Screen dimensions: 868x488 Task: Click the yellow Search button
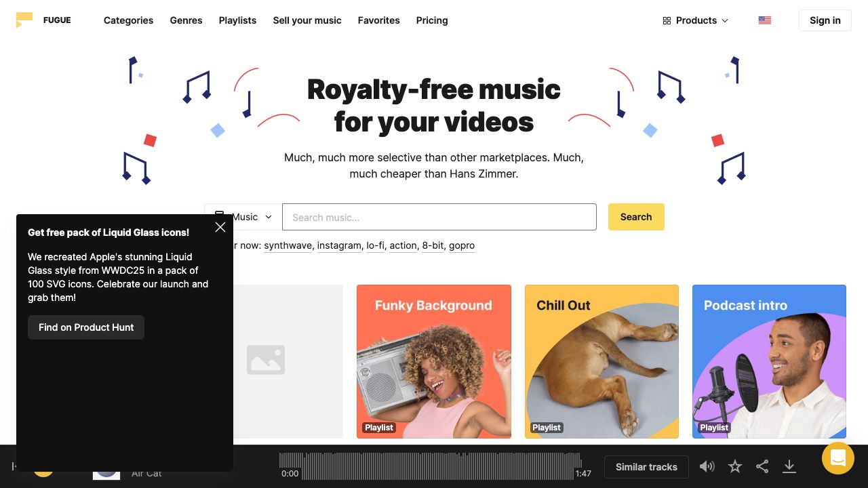coord(636,217)
